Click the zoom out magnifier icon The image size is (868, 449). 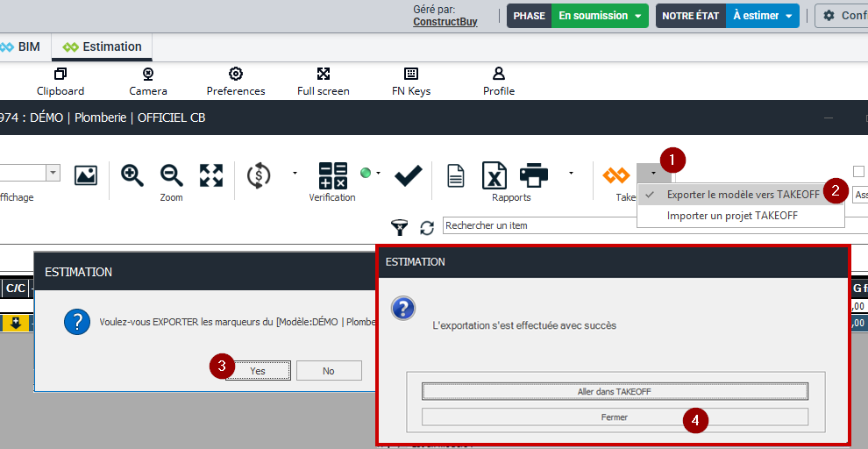tap(171, 175)
